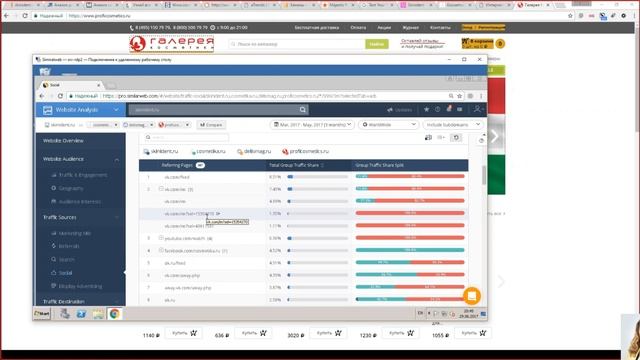Click the help circle icon in SimilarWeb header

(438, 109)
